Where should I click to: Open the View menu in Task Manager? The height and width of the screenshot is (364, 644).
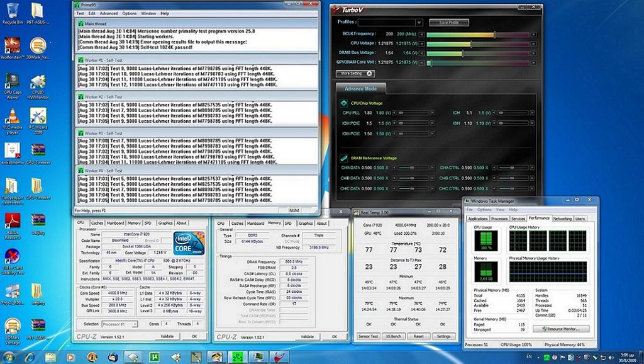coord(499,210)
